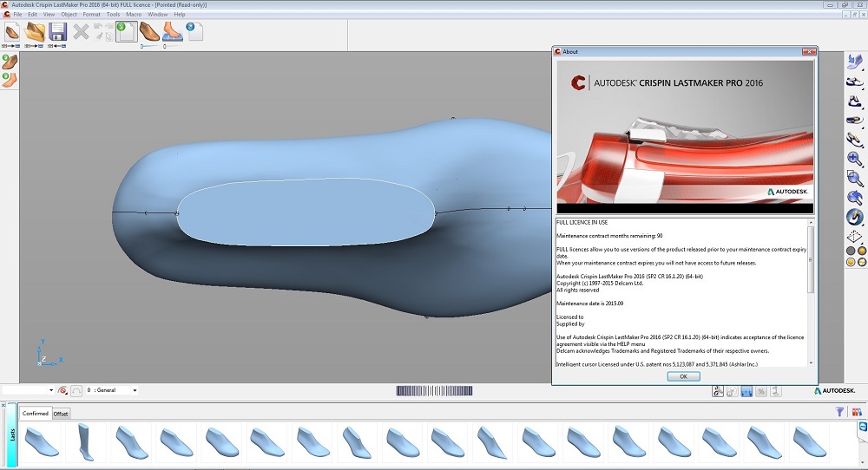Click the filter funnel icon in library
868x470 pixels.
pos(840,413)
